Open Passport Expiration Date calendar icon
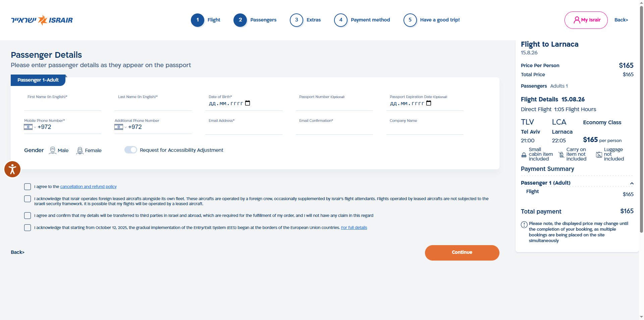The width and height of the screenshot is (644, 320). (x=429, y=103)
